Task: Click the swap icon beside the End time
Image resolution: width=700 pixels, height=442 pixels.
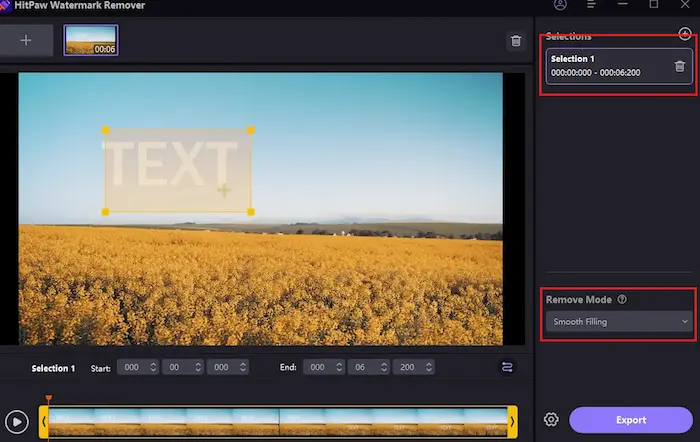Action: coord(507,367)
